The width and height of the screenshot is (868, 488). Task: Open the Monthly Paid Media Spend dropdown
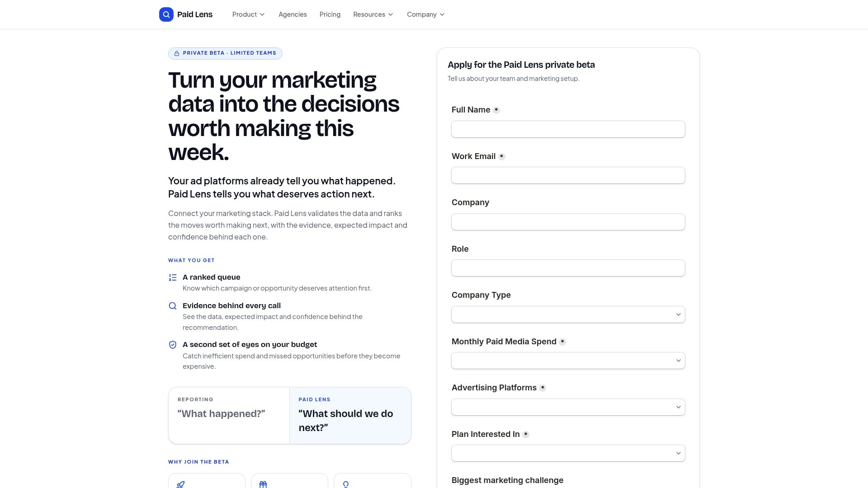[568, 361]
